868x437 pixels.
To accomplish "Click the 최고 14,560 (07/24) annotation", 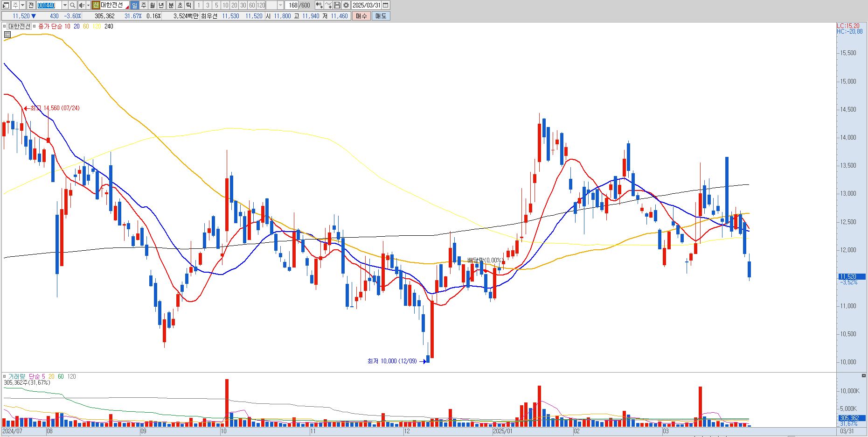I will (55, 108).
